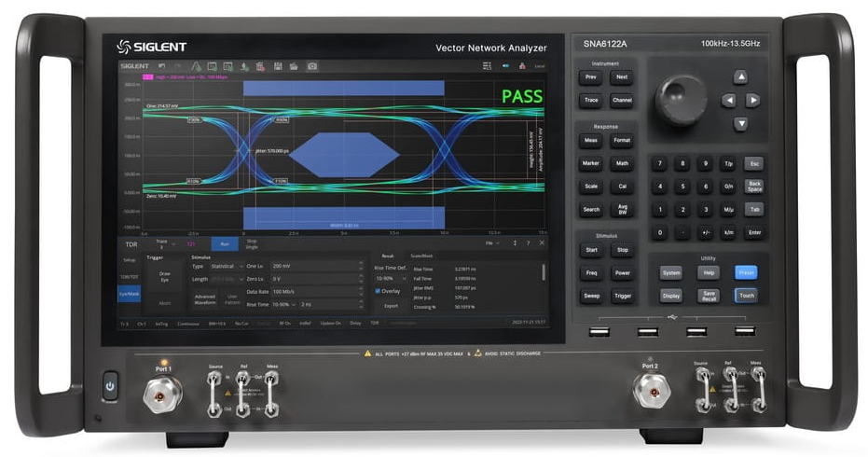Open the Rise Time Def. 10-90% dropdown
This screenshot has height=457, width=868.
pyautogui.click(x=391, y=279)
